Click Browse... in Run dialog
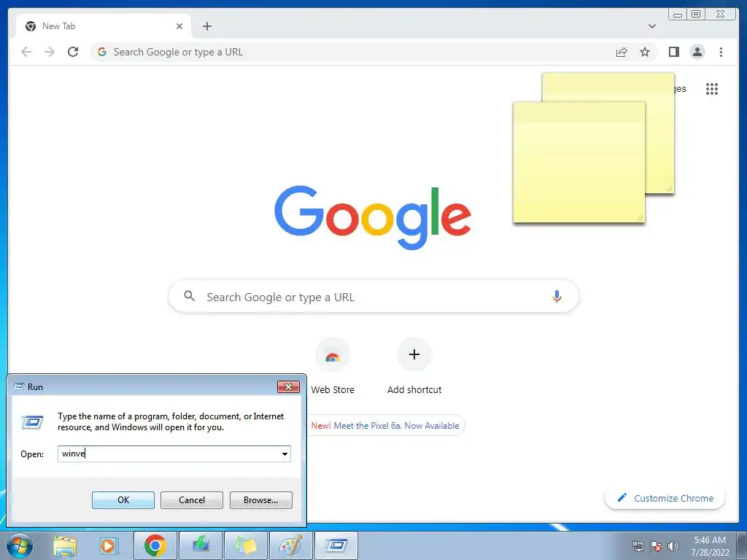Image resolution: width=747 pixels, height=560 pixels. click(260, 500)
